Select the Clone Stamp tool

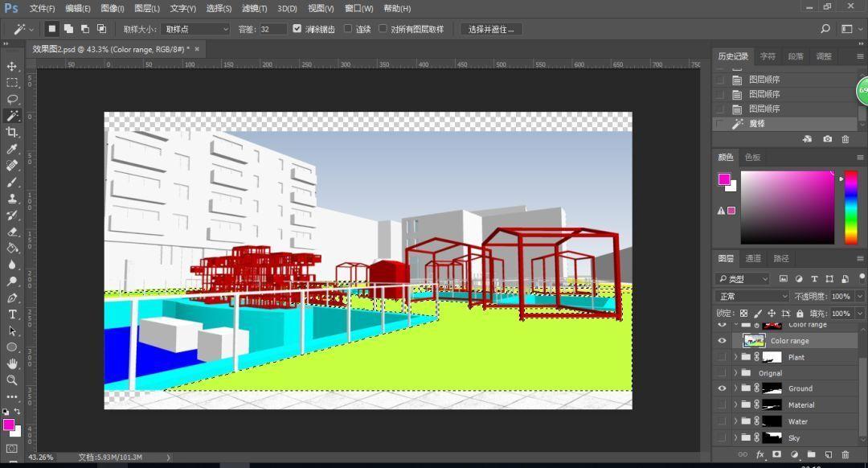tap(12, 199)
